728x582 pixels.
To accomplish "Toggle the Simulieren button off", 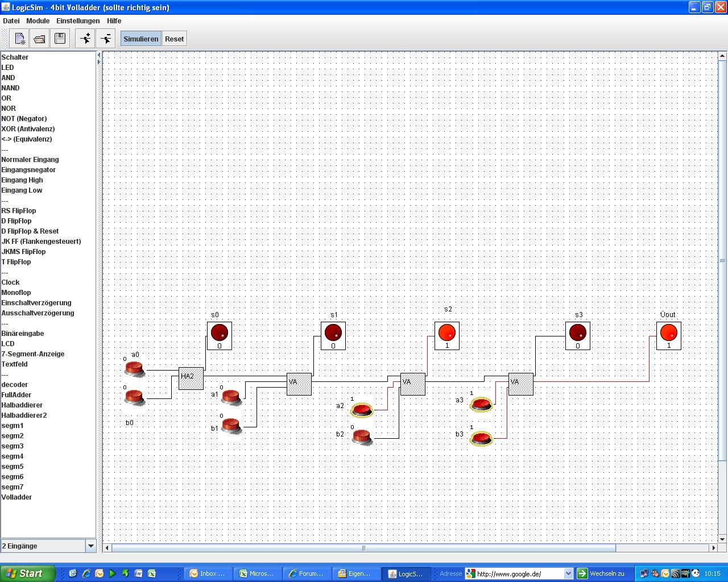I will (x=141, y=39).
